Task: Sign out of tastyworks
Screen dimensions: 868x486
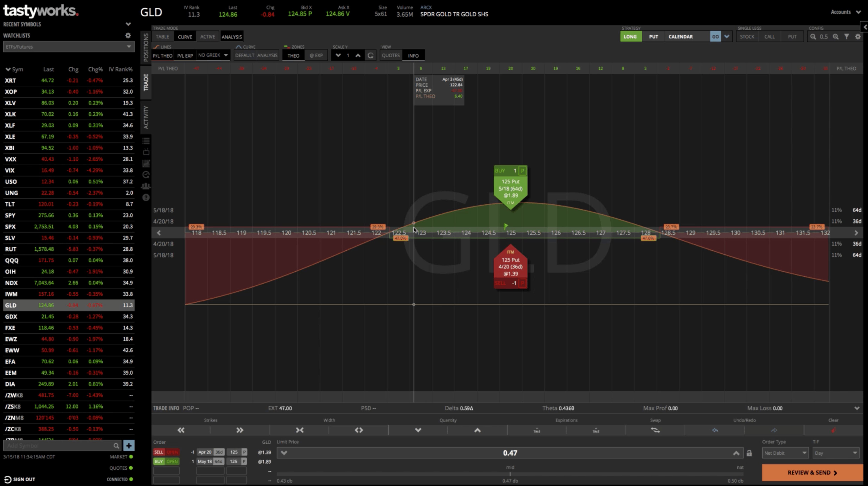Action: pyautogui.click(x=20, y=479)
